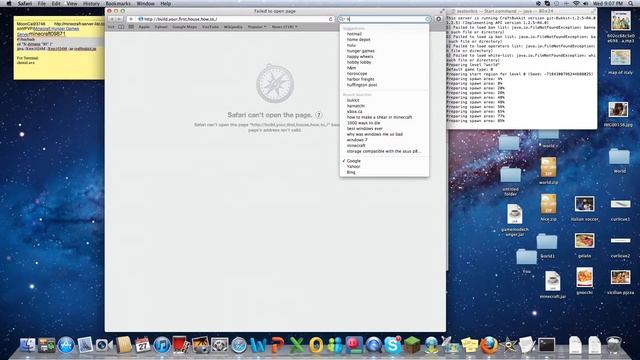Click Safari's Forward navigation arrow
The height and width of the screenshot is (360, 640).
(119, 19)
